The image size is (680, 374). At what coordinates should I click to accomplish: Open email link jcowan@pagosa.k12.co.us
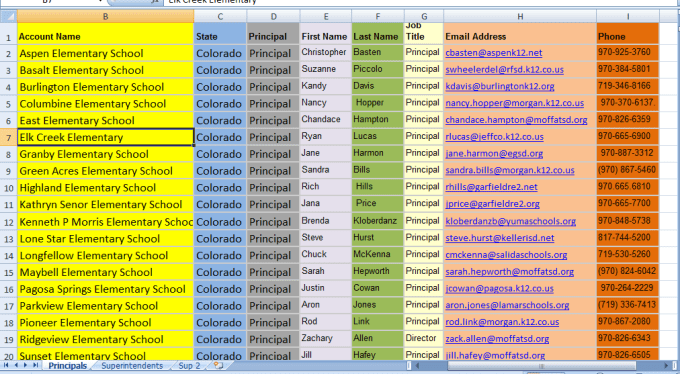pyautogui.click(x=499, y=289)
